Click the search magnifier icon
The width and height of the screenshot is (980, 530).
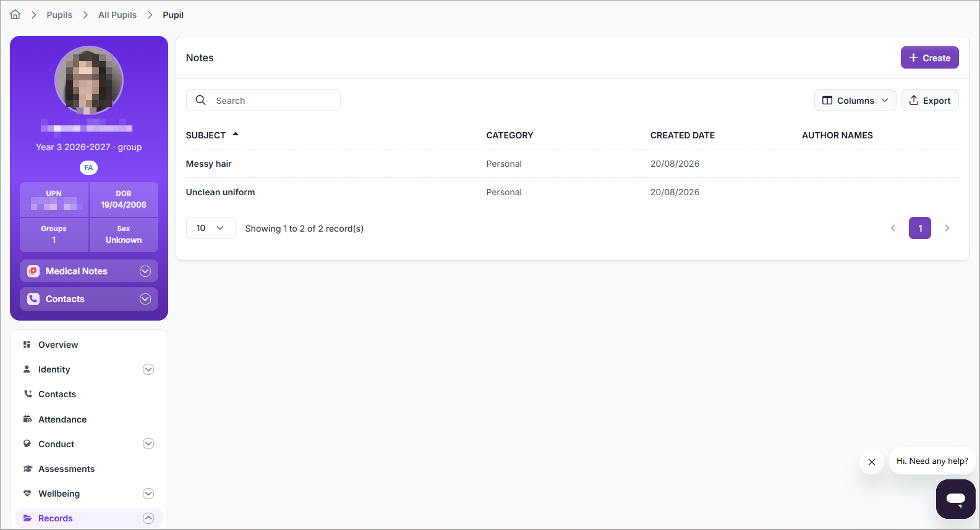pyautogui.click(x=200, y=100)
